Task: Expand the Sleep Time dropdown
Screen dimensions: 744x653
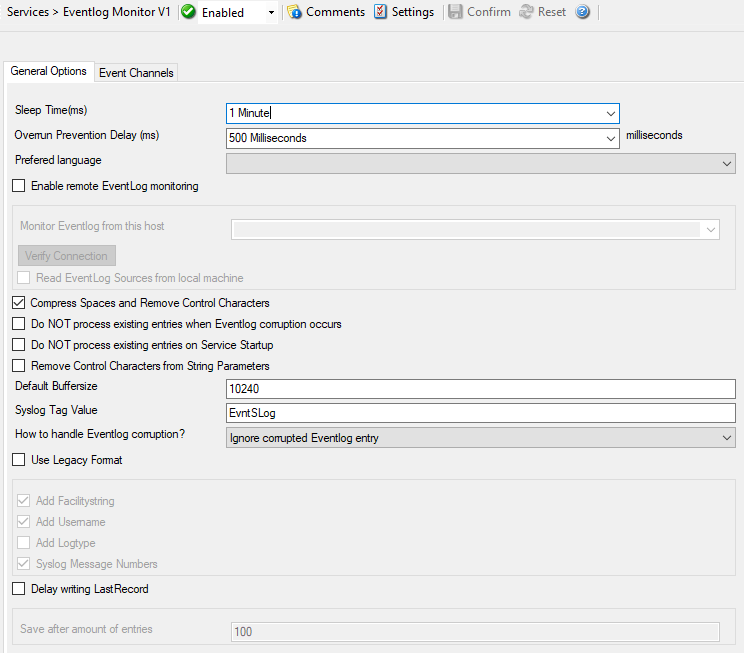Action: click(611, 114)
